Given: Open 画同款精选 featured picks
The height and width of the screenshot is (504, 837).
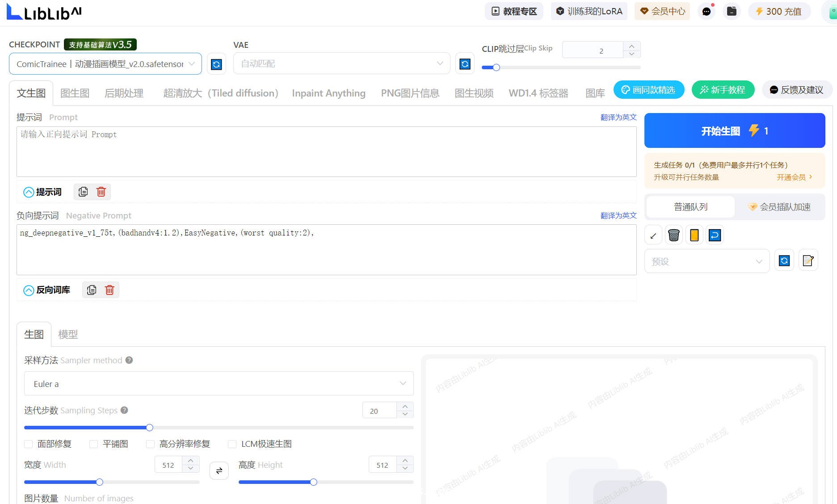Looking at the screenshot, I should point(649,90).
